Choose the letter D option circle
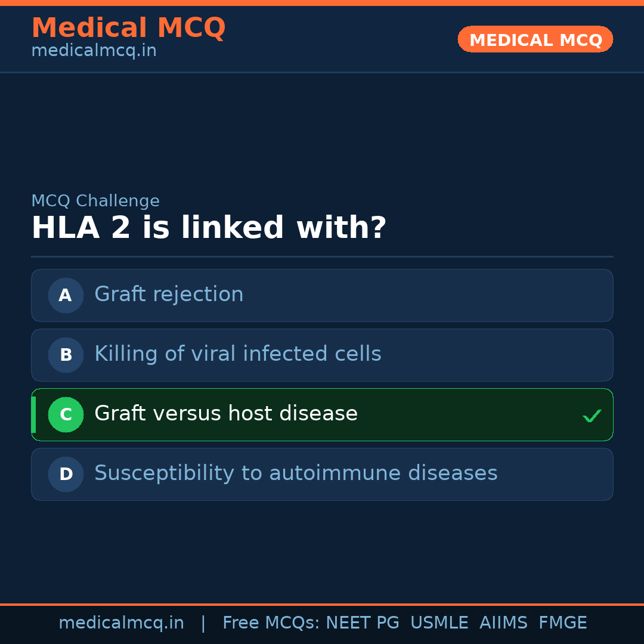The image size is (644, 644). pyautogui.click(x=66, y=474)
